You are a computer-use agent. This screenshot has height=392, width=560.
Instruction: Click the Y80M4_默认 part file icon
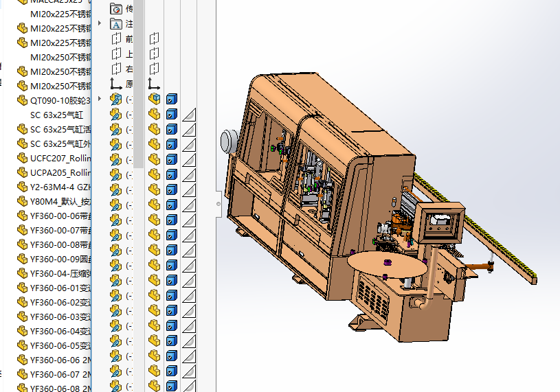point(22,201)
